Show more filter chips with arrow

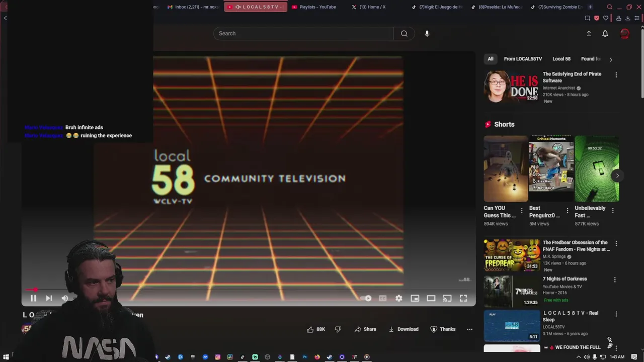(611, 59)
